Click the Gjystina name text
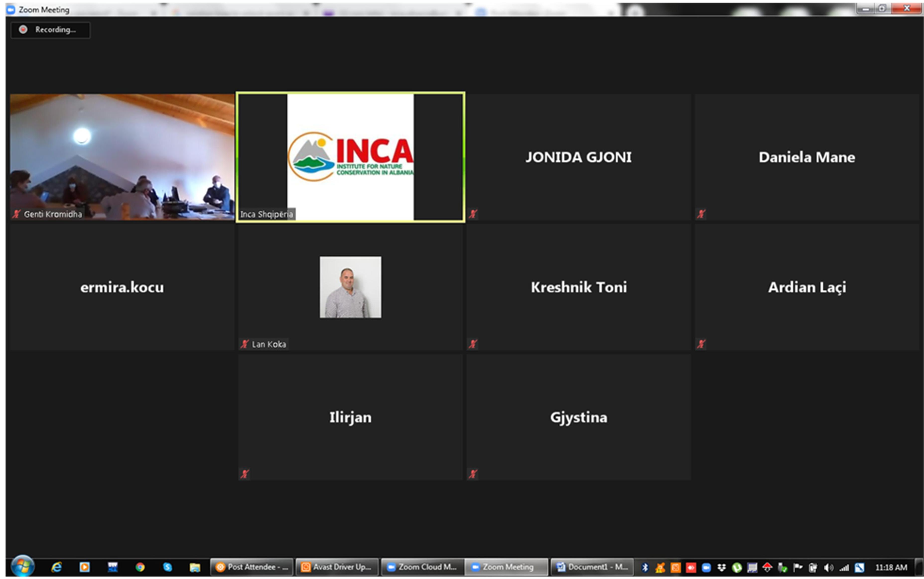This screenshot has height=579, width=924. [x=579, y=418]
